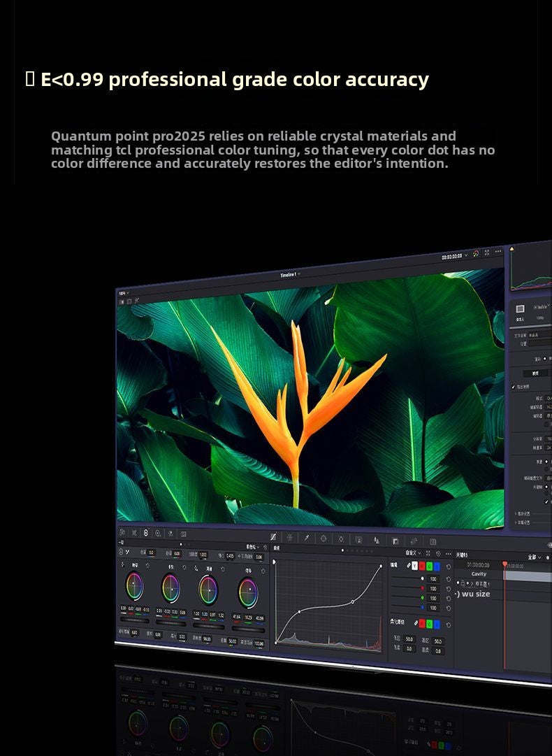Click the middle control point on the curve
Image resolution: width=552 pixels, height=756 pixels.
click(x=353, y=601)
